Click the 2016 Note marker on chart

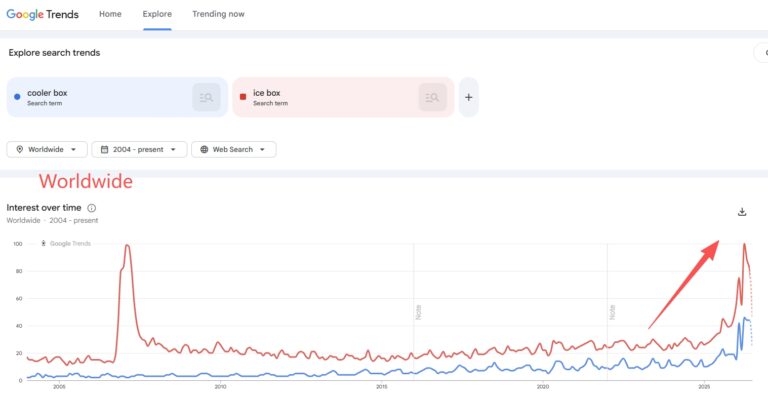click(418, 312)
